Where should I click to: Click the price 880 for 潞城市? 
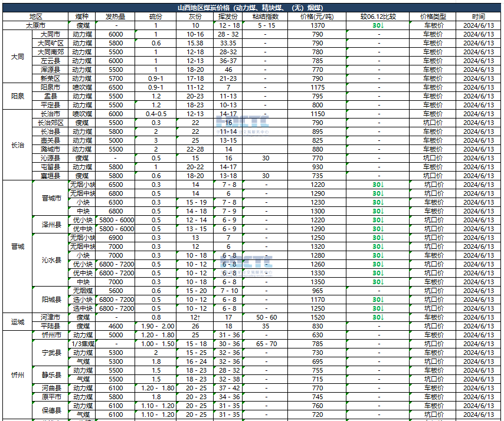pos(318,149)
